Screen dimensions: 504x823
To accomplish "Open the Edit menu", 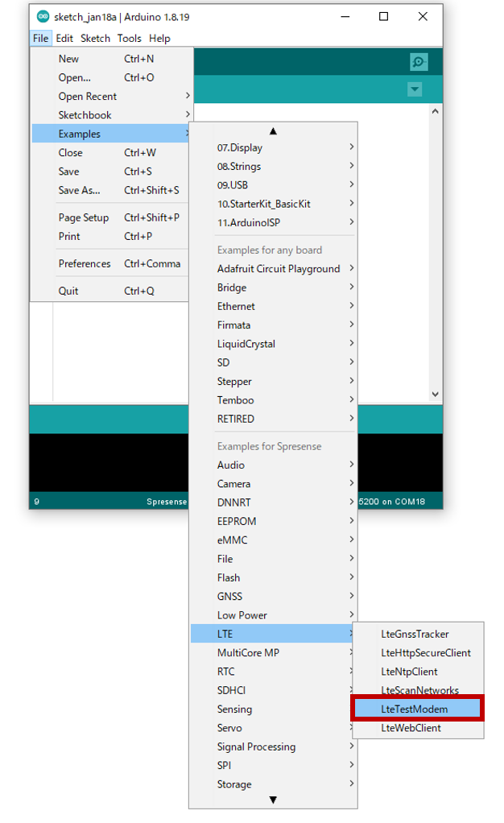I will click(64, 38).
